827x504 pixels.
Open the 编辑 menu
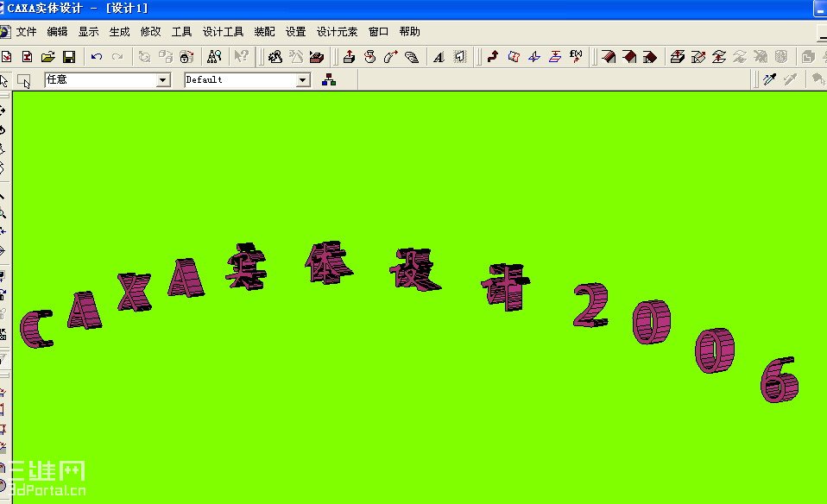click(57, 32)
